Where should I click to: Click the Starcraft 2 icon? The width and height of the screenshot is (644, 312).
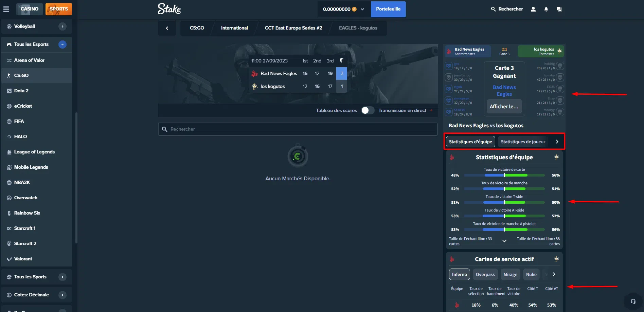tap(9, 244)
